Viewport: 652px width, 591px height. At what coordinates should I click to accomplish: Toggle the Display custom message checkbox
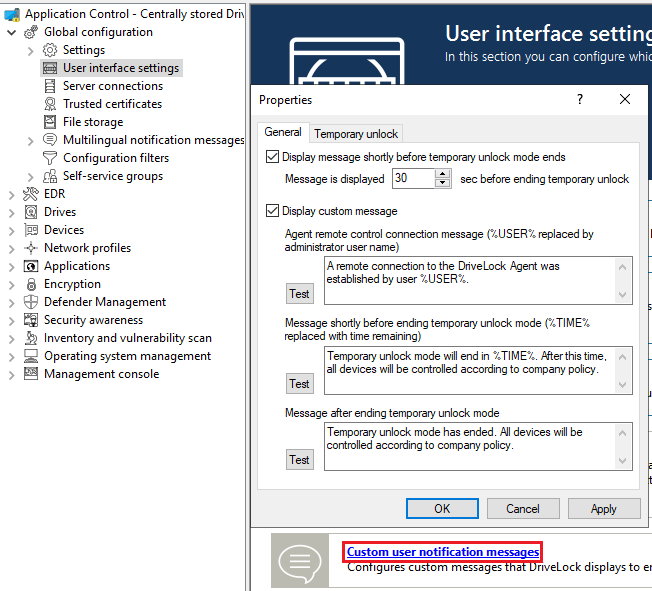273,211
